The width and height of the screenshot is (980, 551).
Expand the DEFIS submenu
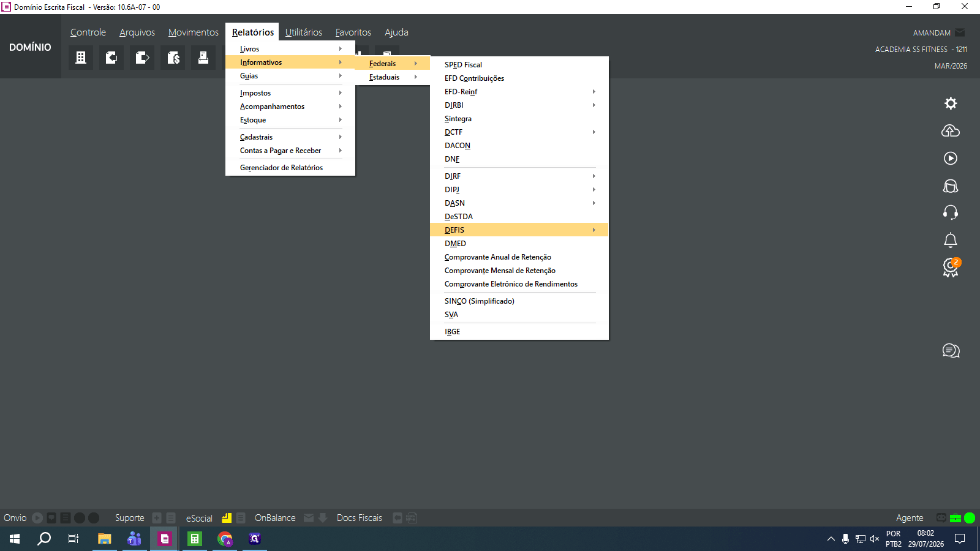pyautogui.click(x=519, y=230)
